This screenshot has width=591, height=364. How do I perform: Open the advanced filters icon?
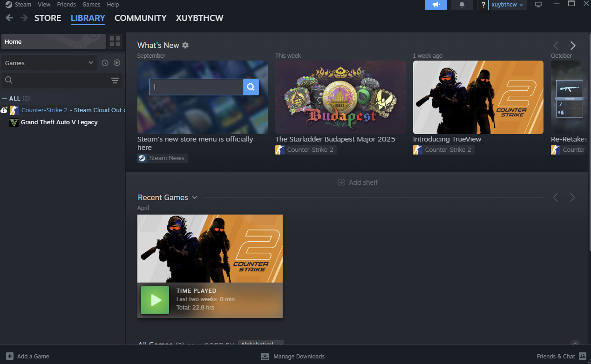coord(115,81)
